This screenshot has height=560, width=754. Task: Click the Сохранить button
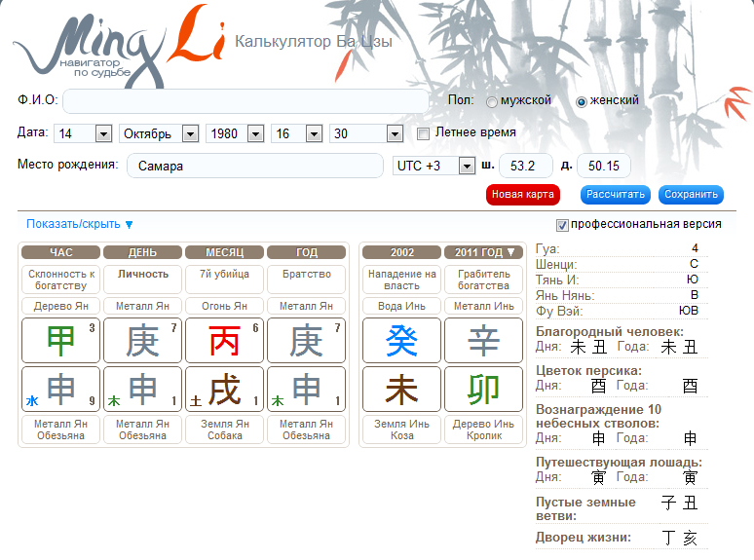(x=691, y=195)
